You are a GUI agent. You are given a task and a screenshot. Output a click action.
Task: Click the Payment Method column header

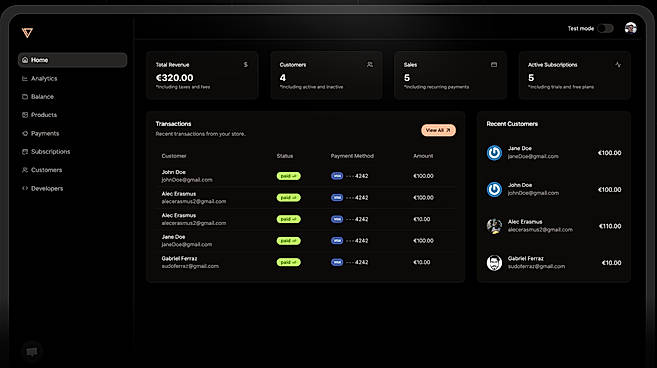[352, 156]
